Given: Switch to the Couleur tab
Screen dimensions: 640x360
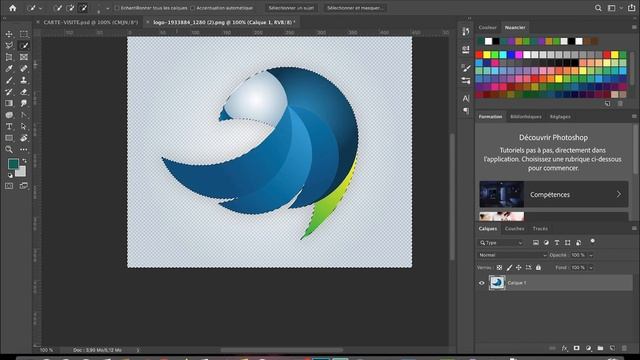Looking at the screenshot, I should pyautogui.click(x=487, y=27).
